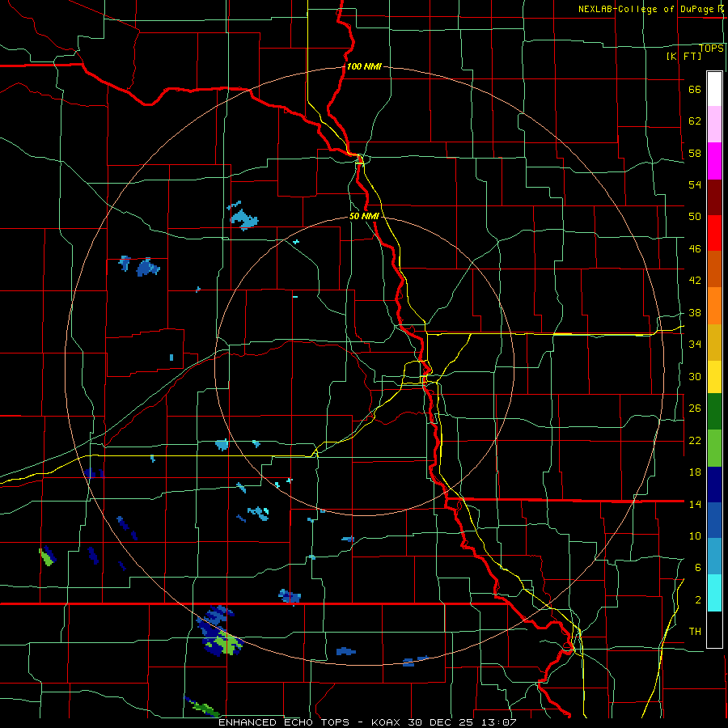The height and width of the screenshot is (728, 728).
Task: Click the 2 label on the legend scale
Action: coord(698,600)
